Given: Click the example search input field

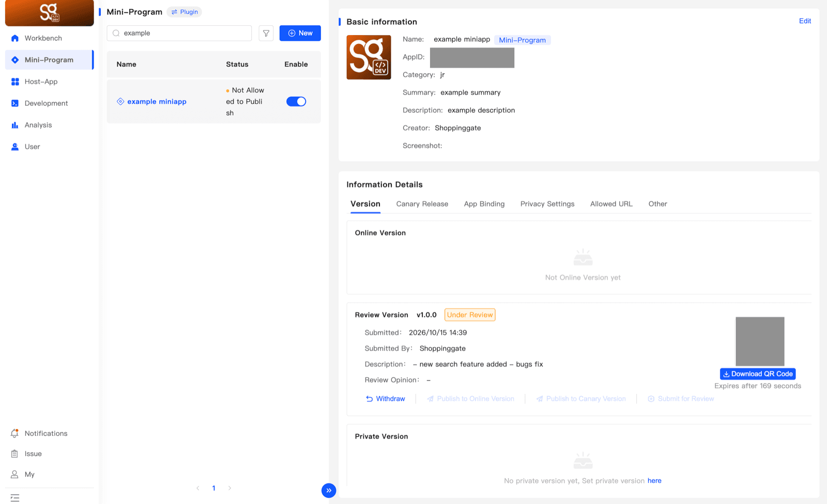Looking at the screenshot, I should pos(179,33).
